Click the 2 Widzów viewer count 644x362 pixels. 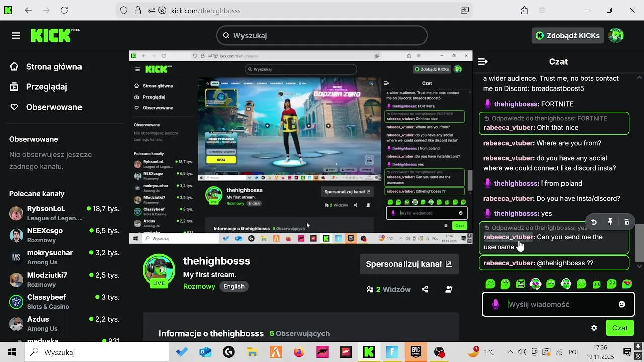(388, 289)
